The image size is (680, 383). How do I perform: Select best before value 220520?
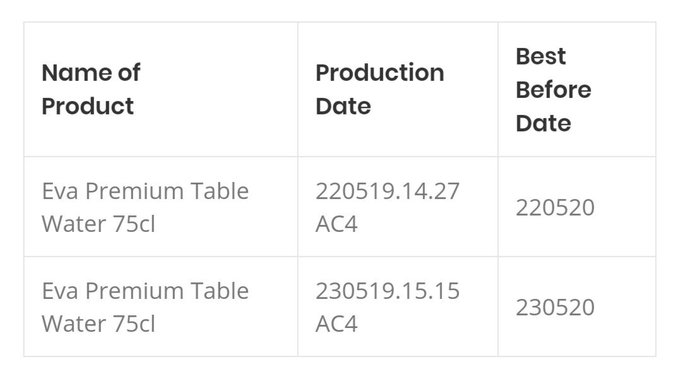555,207
